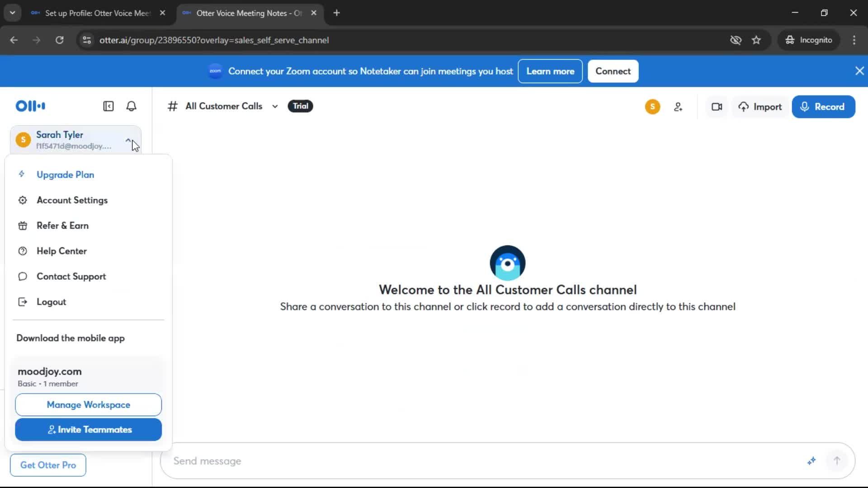Click the Otter mascot avatar

[507, 263]
